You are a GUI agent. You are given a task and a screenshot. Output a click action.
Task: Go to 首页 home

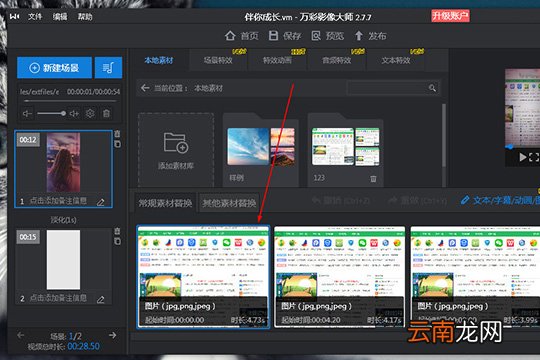(242, 35)
